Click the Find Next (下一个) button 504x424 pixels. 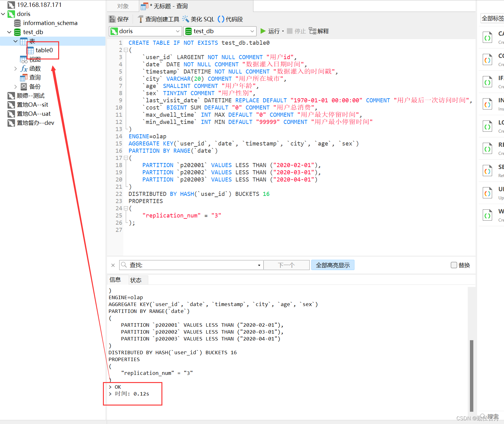click(x=286, y=265)
